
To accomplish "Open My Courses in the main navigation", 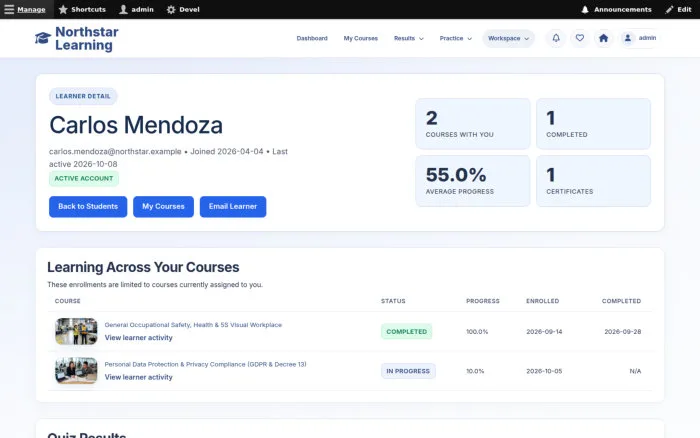I will (x=361, y=38).
